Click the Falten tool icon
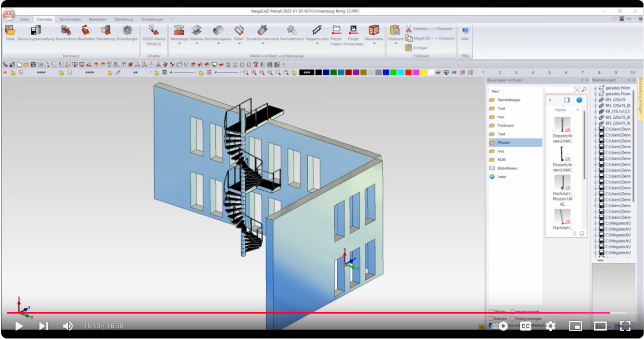Viewport: 644px width, 339px height. point(239,31)
